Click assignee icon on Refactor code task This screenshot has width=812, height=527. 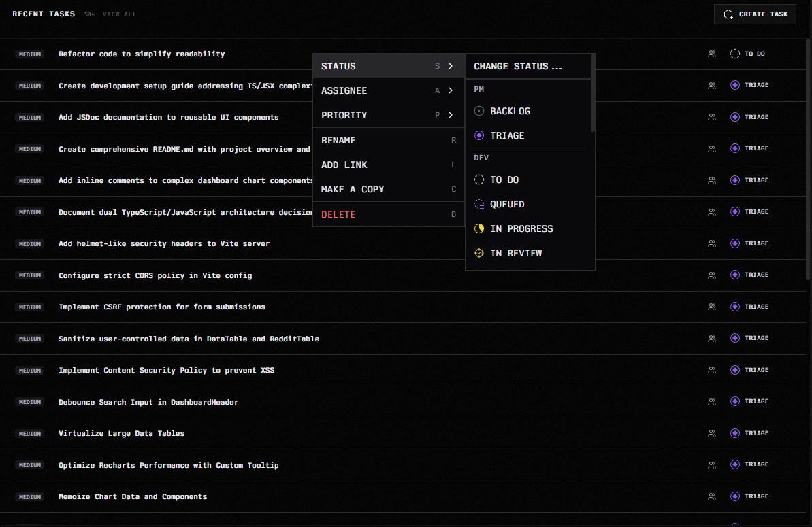(x=712, y=54)
